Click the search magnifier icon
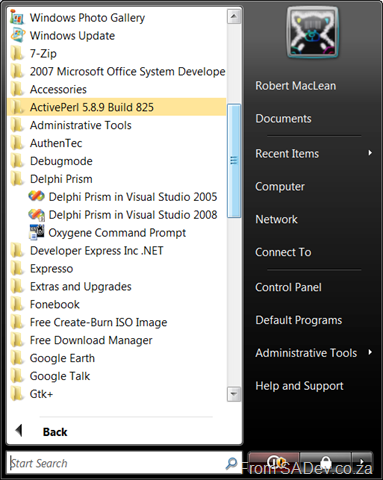383x480 pixels. click(x=231, y=463)
